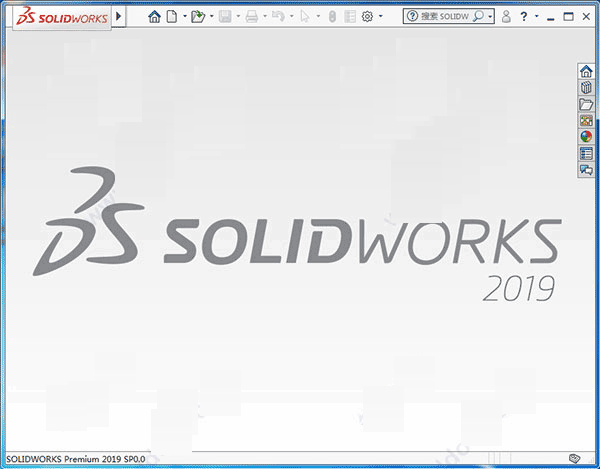Screen dimensions: 600x469
Task: Click the Open file icon in toolbar
Action: point(198,16)
